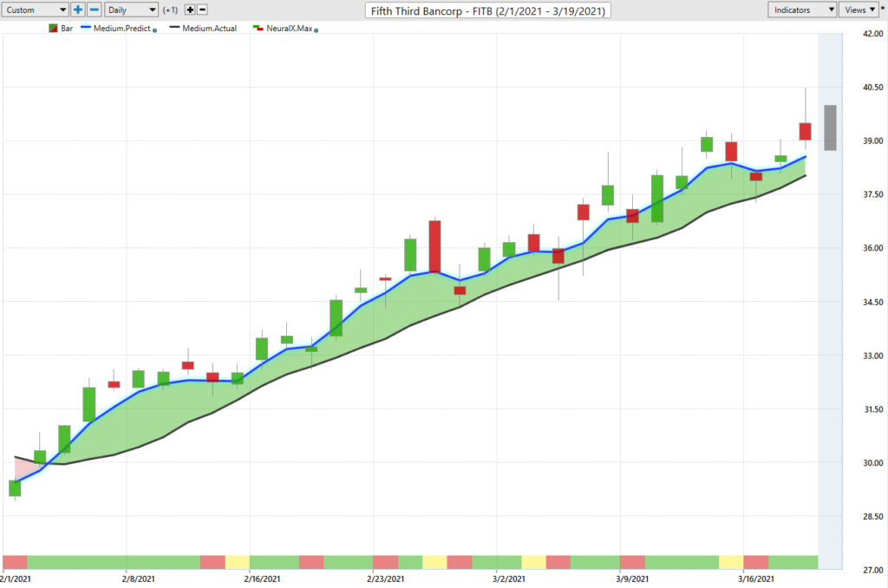Open the Views dropdown
This screenshot has height=588, width=888.
coord(859,10)
